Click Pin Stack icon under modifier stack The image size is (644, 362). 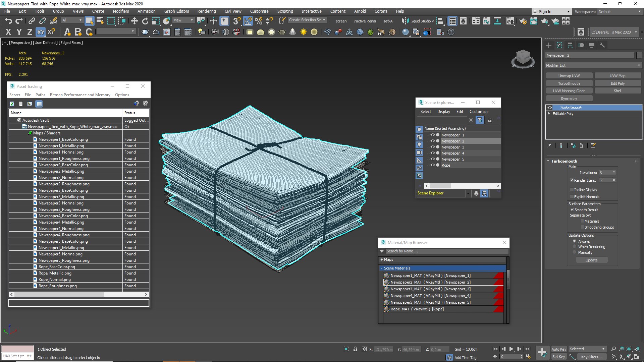click(x=549, y=145)
